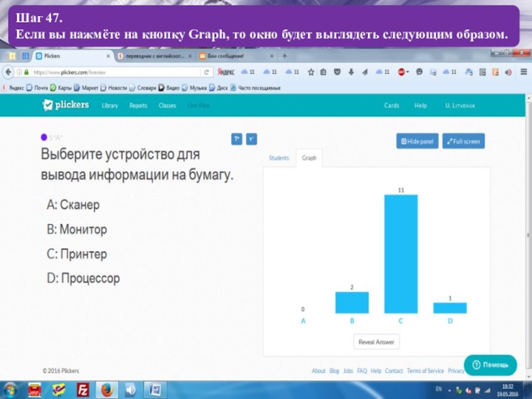Click the second pinned blue tab
Image resolution: width=532 pixels, height=399 pixels.
(x=25, y=56)
